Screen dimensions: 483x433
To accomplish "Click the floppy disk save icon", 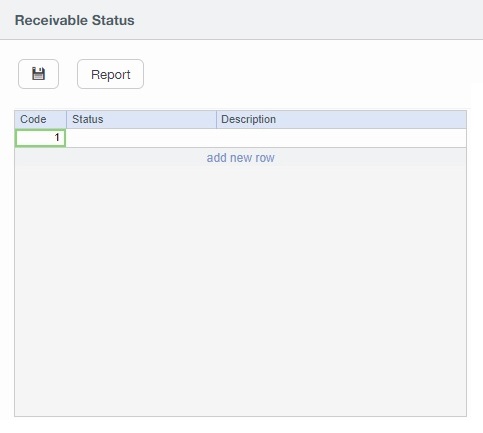I will tap(38, 74).
